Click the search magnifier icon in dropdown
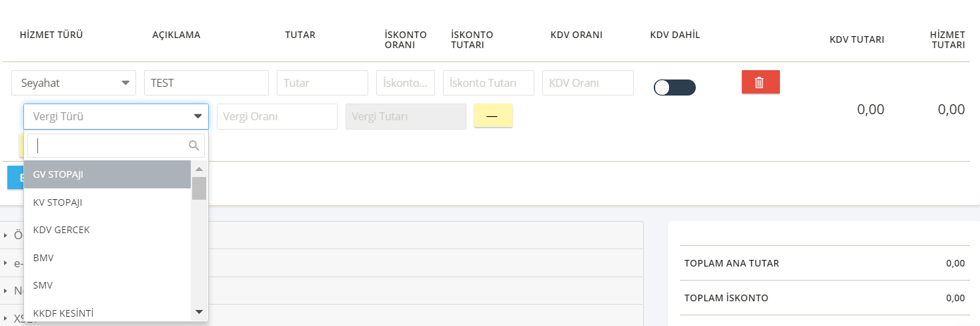The image size is (980, 326). coord(194,145)
